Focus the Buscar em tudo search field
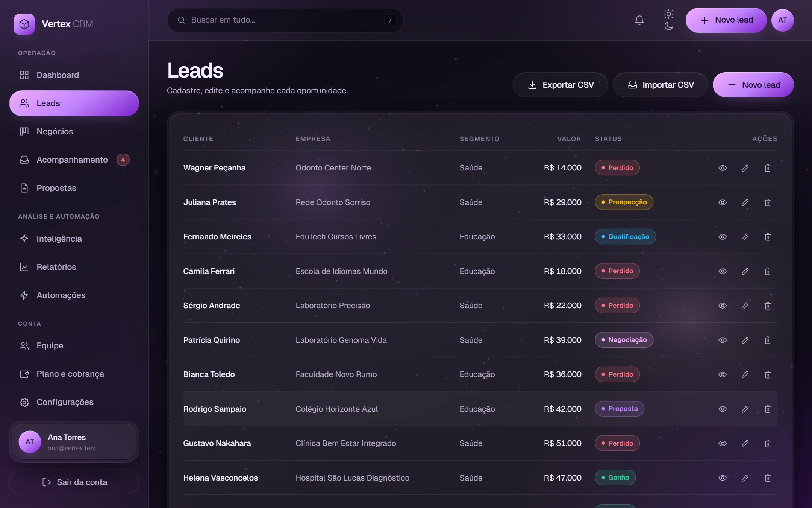 (x=285, y=20)
